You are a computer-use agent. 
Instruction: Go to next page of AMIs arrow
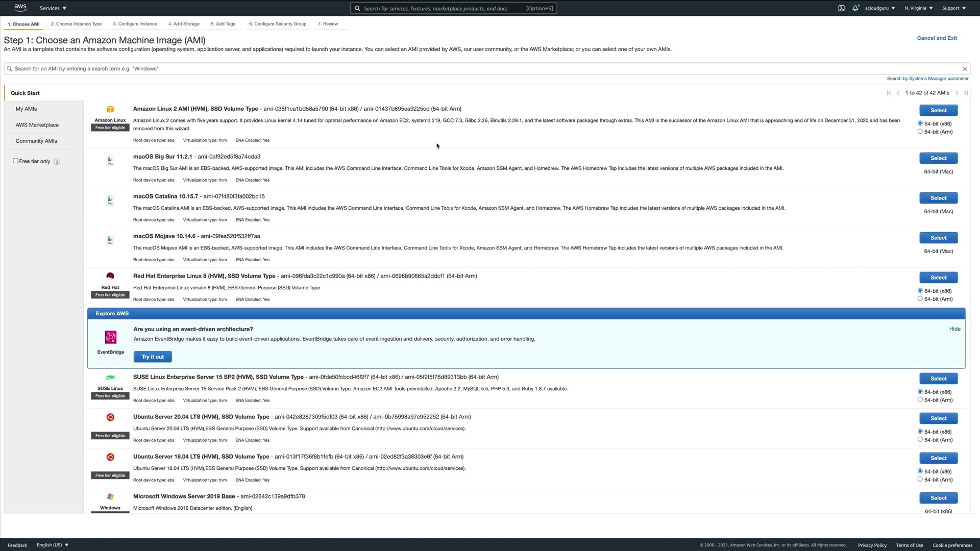957,93
